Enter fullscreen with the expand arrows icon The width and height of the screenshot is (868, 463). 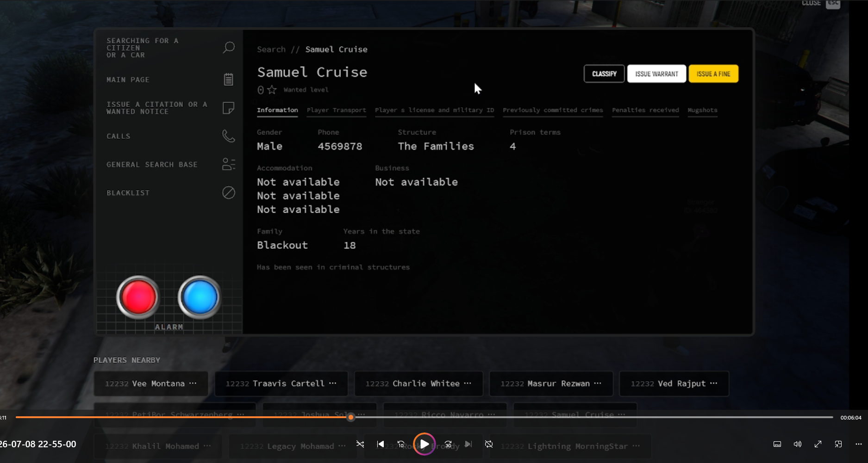pos(818,444)
